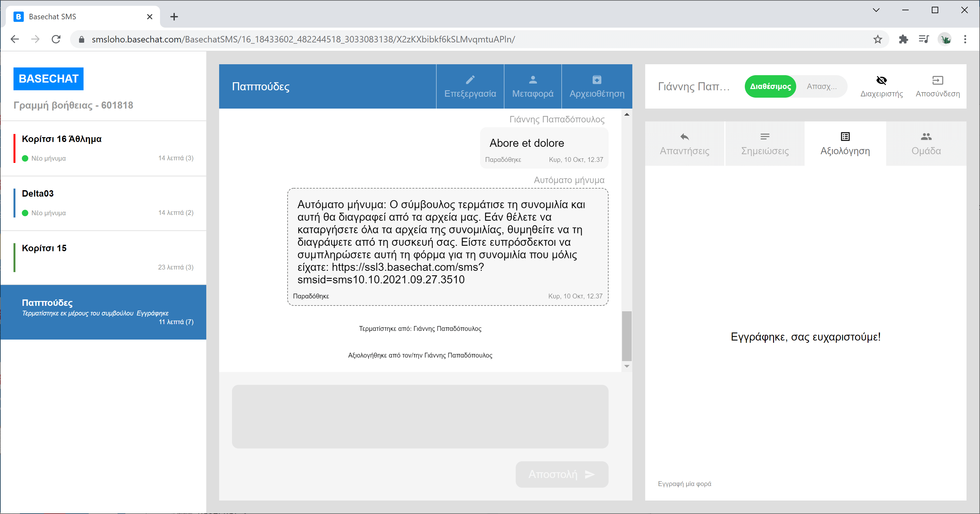The width and height of the screenshot is (980, 514).
Task: Open the Σημειώσεις tab
Action: tap(765, 144)
